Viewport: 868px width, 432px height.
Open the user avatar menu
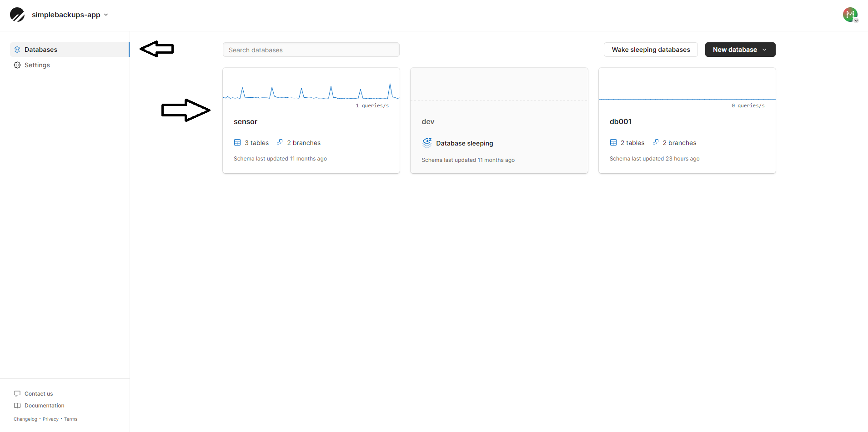[x=850, y=15]
